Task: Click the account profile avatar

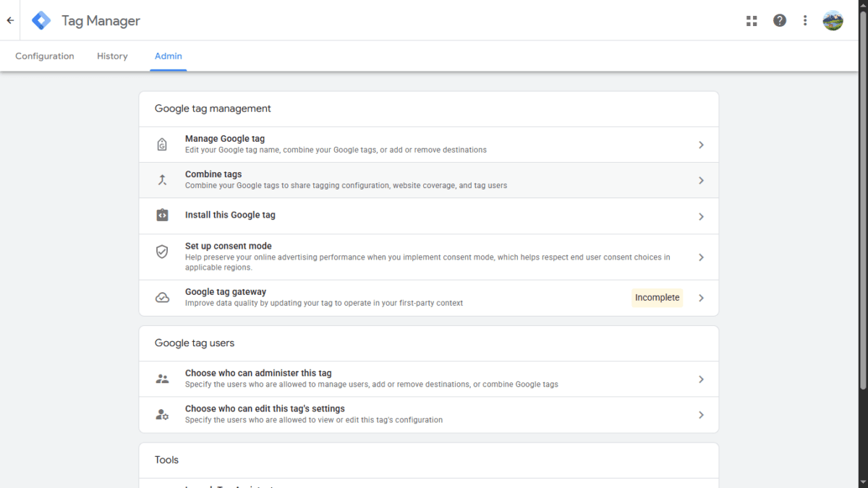Action: 833,20
